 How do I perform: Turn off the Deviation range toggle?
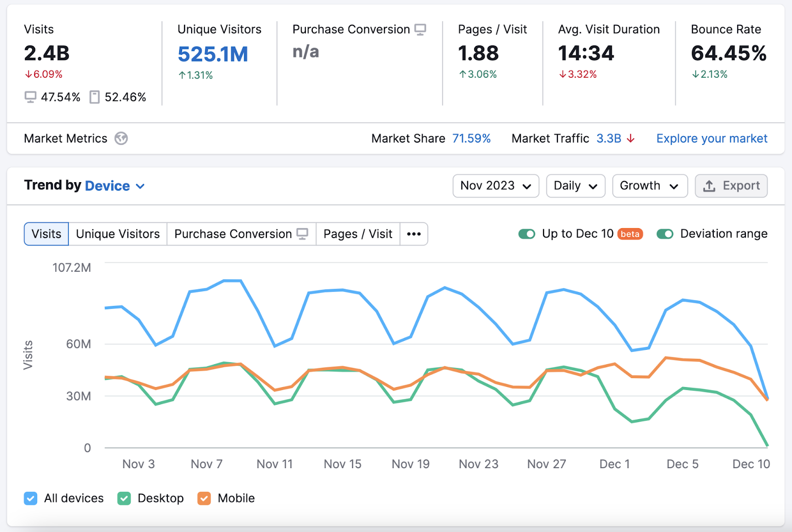click(665, 234)
